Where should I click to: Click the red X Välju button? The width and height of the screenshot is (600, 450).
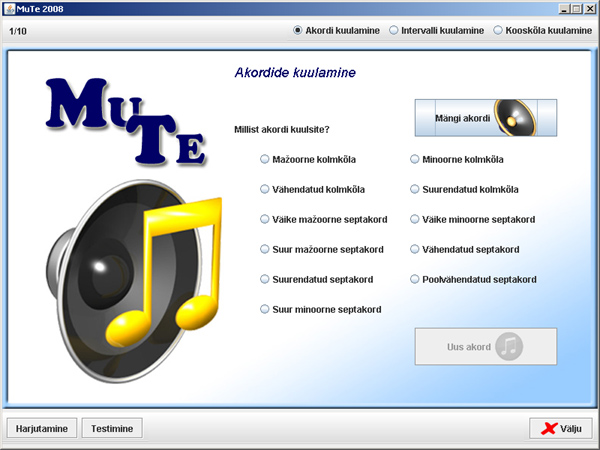pos(560,428)
